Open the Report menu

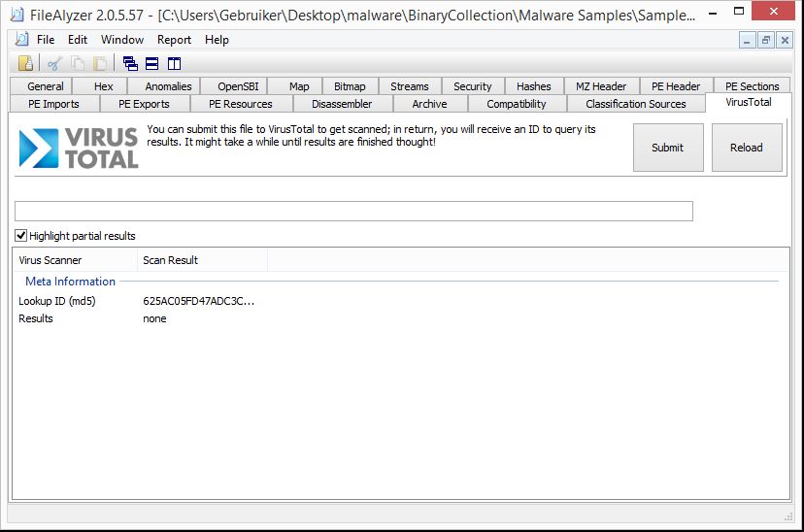click(174, 40)
